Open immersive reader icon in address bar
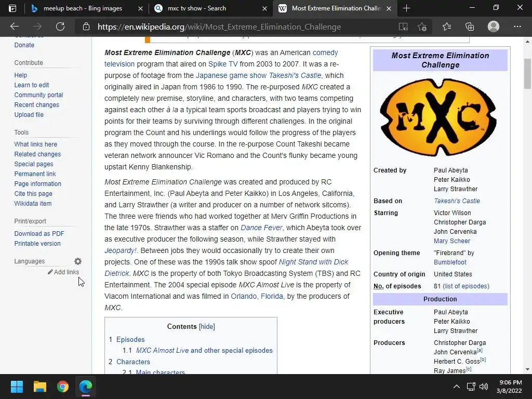The width and height of the screenshot is (532, 399). 403,26
